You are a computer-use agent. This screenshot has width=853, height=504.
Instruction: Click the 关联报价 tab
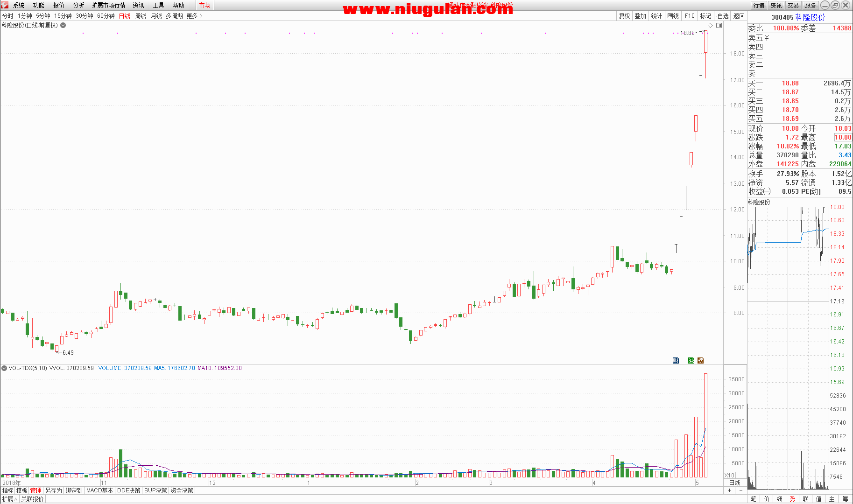[x=32, y=499]
